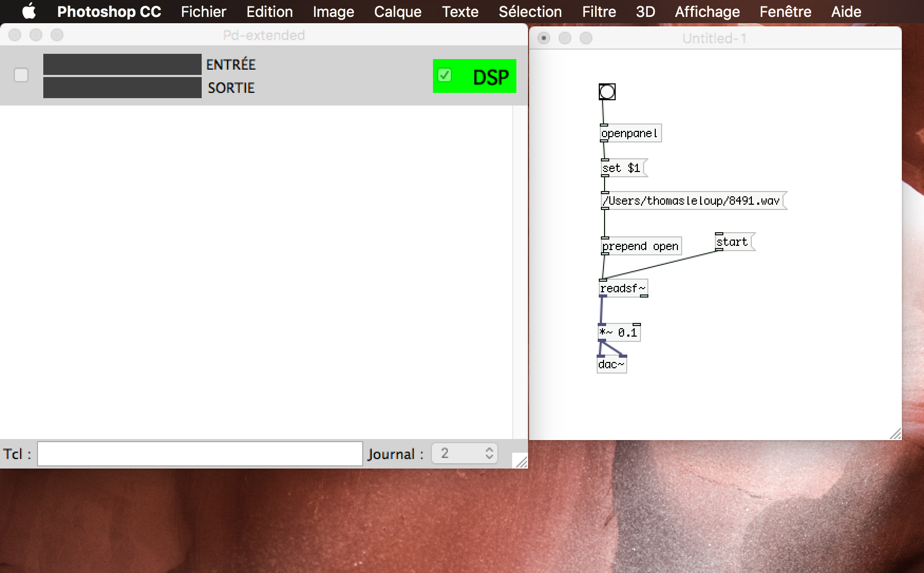Select the '*~ 0.1' multiplier object

(619, 333)
